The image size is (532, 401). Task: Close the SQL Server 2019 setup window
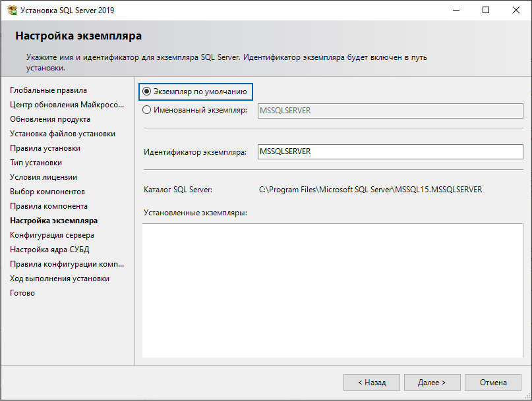point(516,10)
